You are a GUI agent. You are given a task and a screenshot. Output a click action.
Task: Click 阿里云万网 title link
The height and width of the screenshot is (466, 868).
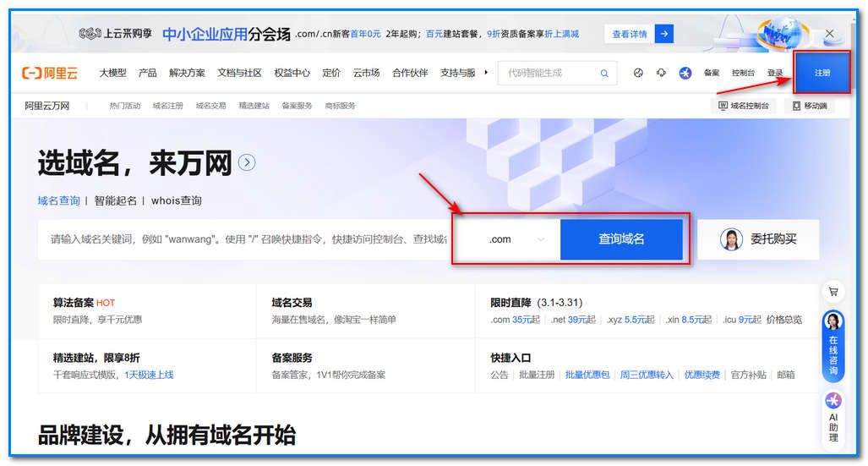47,106
